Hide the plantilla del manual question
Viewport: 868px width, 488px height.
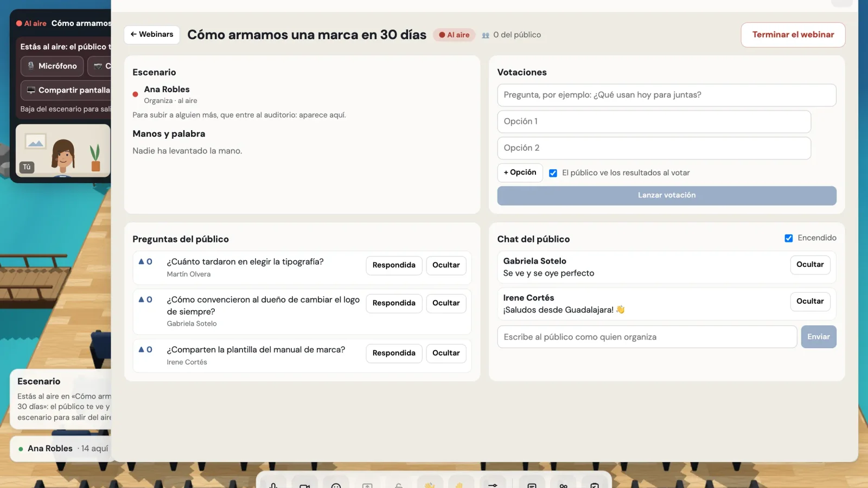click(446, 353)
